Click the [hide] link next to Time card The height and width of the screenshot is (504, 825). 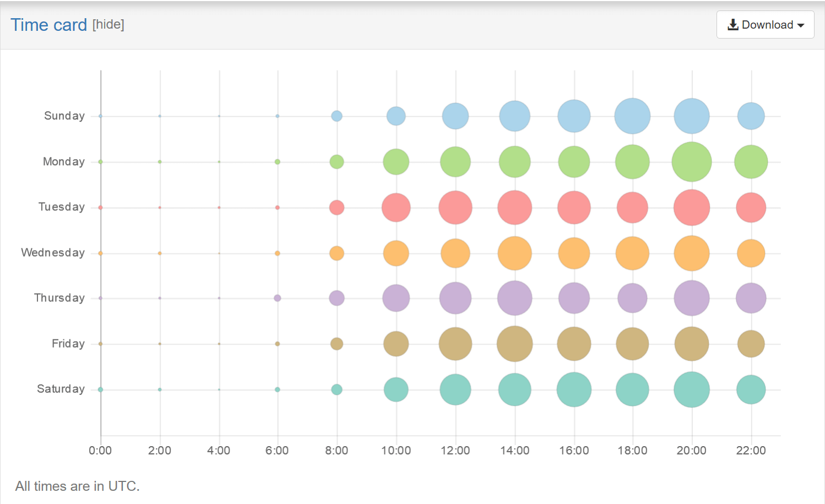click(x=108, y=24)
